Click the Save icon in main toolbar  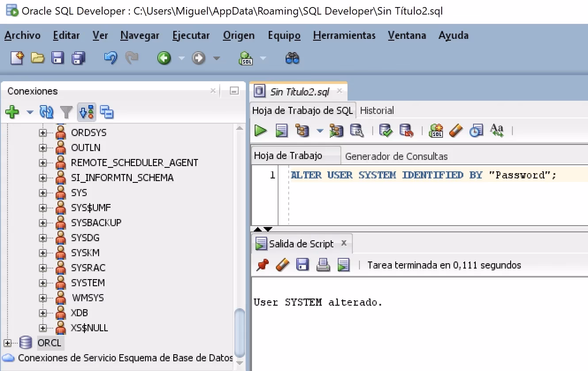(x=58, y=58)
